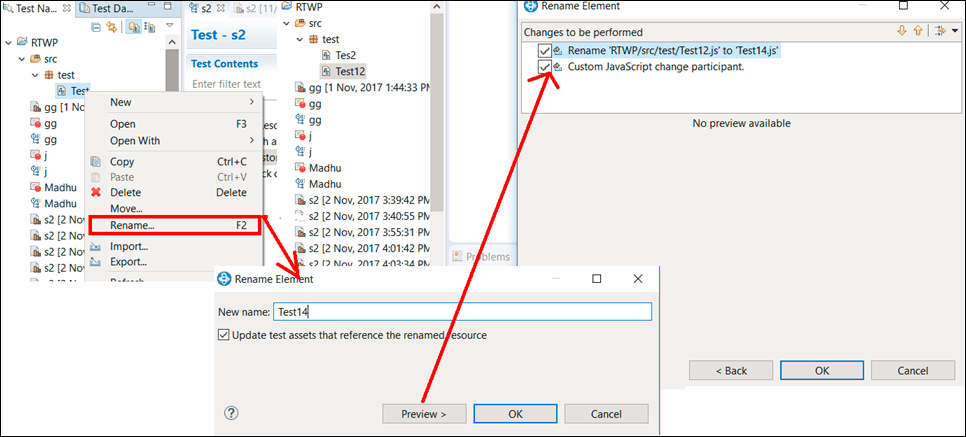966x437 pixels.
Task: Click the Test12 file icon
Action: (327, 71)
